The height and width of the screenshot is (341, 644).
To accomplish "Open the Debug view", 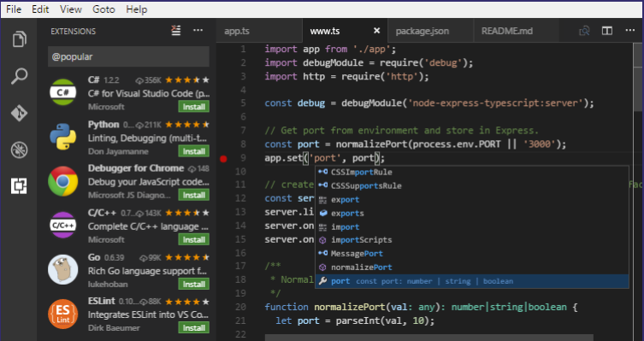I will (20, 150).
